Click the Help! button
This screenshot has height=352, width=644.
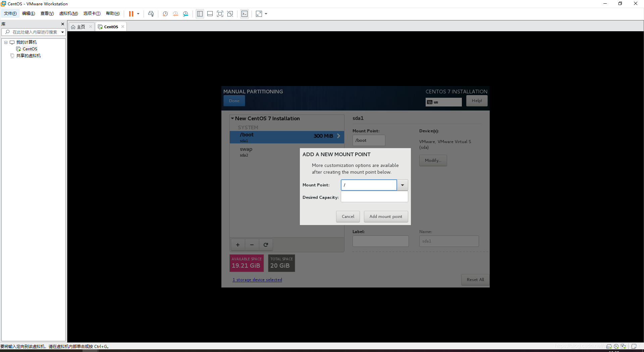pos(477,101)
